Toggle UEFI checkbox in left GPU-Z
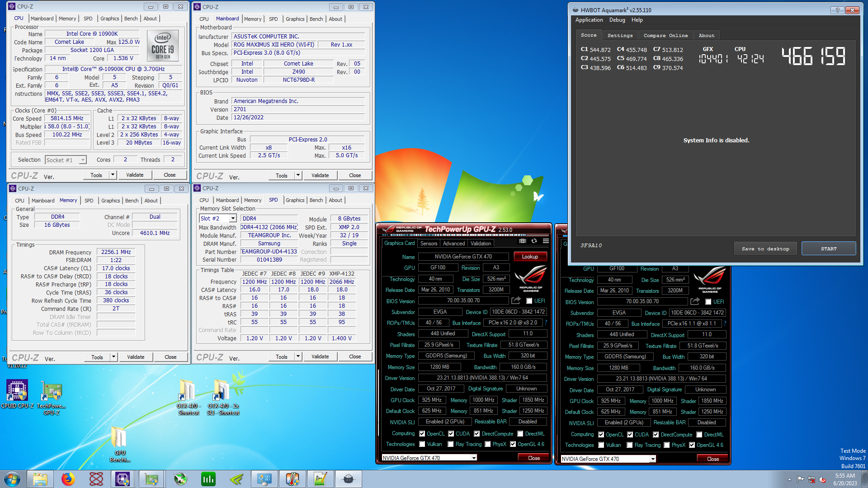This screenshot has width=868, height=488. click(x=529, y=301)
